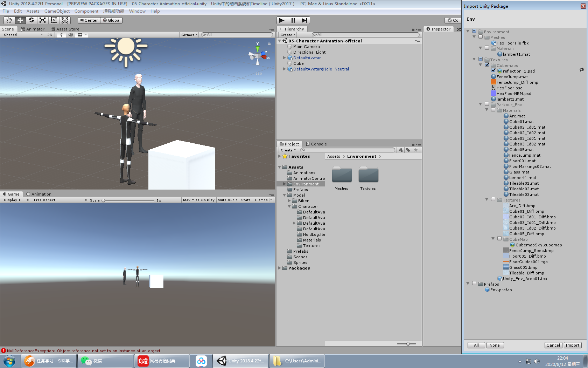Image resolution: width=588 pixels, height=368 pixels.
Task: Click the Project panel lock icon
Action: (413, 144)
